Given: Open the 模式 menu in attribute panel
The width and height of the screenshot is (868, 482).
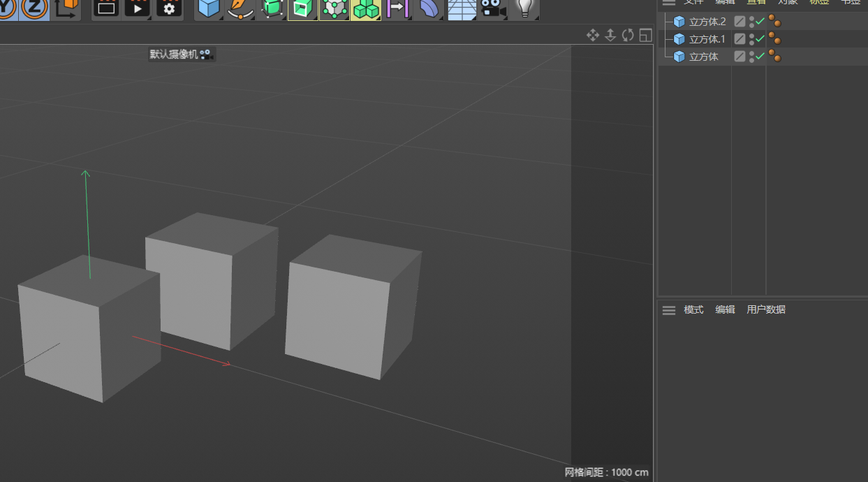Looking at the screenshot, I should [693, 309].
